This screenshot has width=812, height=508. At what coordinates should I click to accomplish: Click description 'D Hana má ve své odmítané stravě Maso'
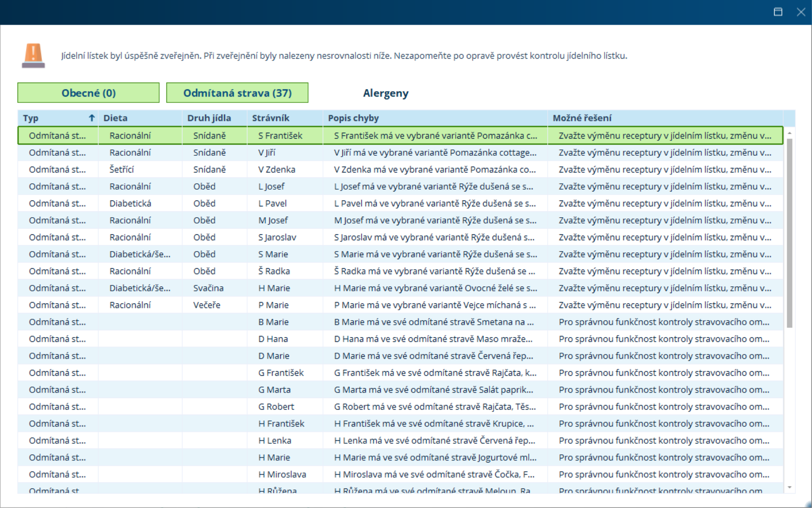click(x=435, y=339)
